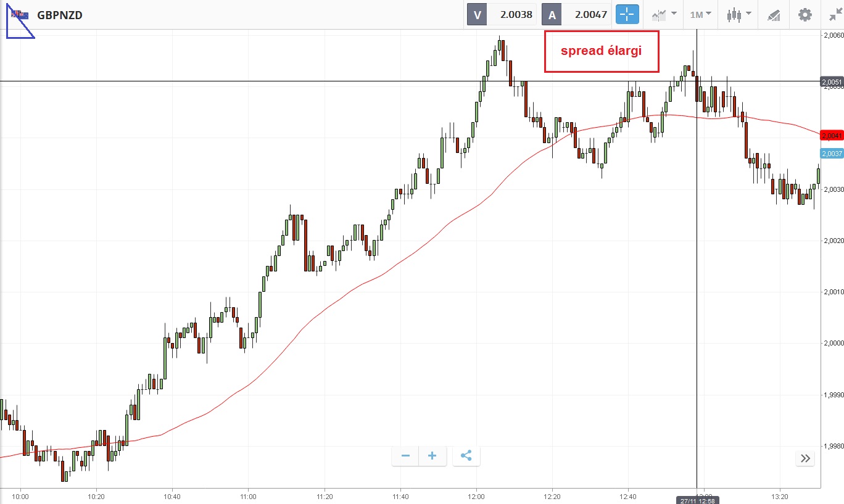Toggle the blue crosshair cursor tool
Screen dimensions: 844x504
[627, 14]
